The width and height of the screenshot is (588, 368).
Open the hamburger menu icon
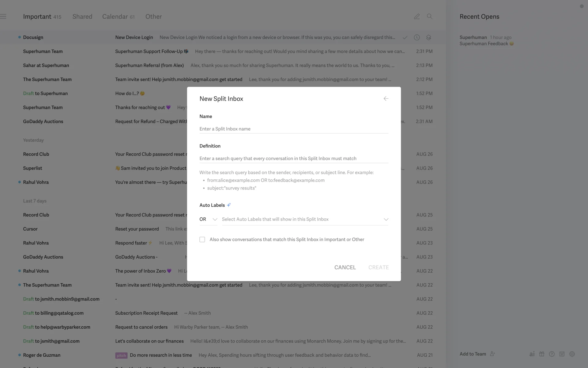(3, 17)
